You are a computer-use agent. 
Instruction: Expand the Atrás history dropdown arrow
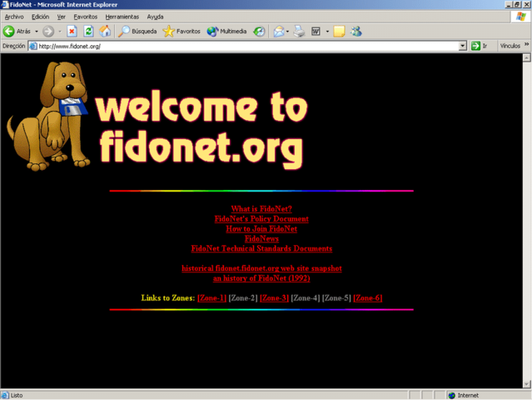(37, 31)
